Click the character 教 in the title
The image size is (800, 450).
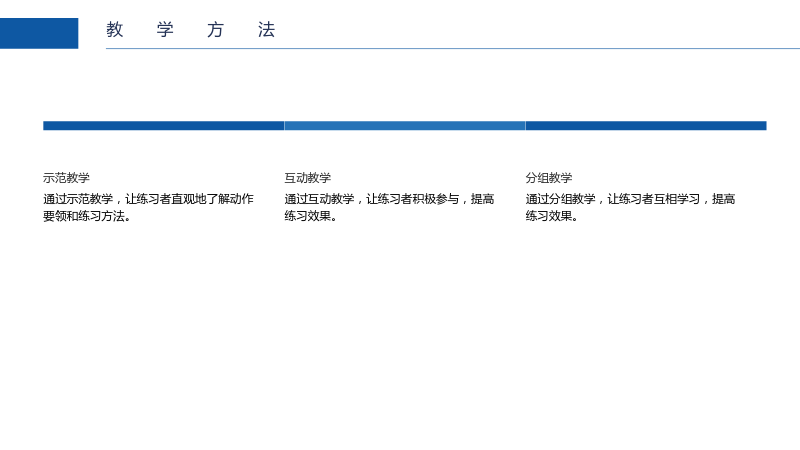pyautogui.click(x=115, y=30)
